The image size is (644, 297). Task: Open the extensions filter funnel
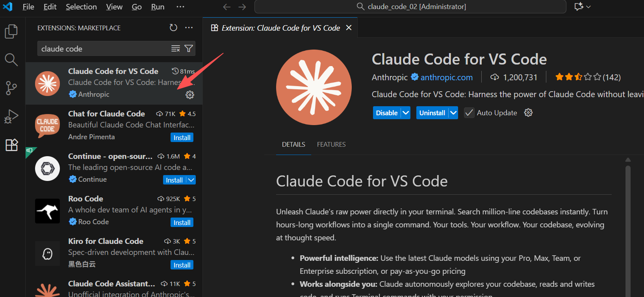[189, 48]
